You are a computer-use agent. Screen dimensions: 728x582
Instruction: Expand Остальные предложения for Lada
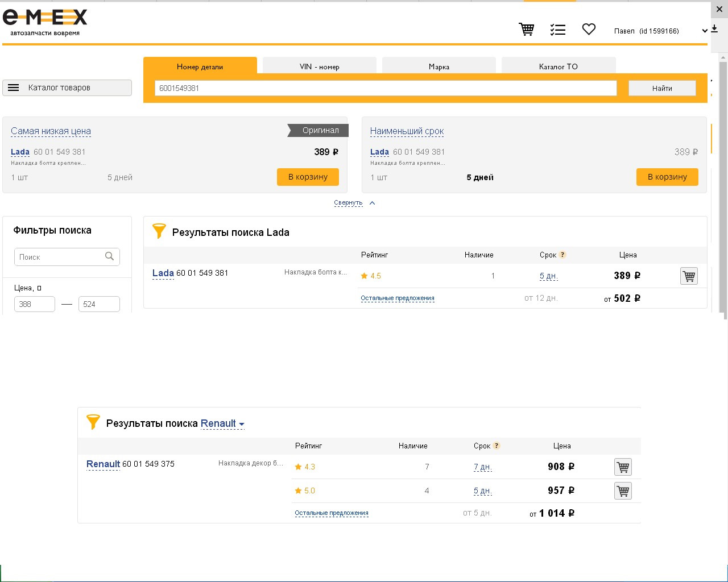click(398, 298)
